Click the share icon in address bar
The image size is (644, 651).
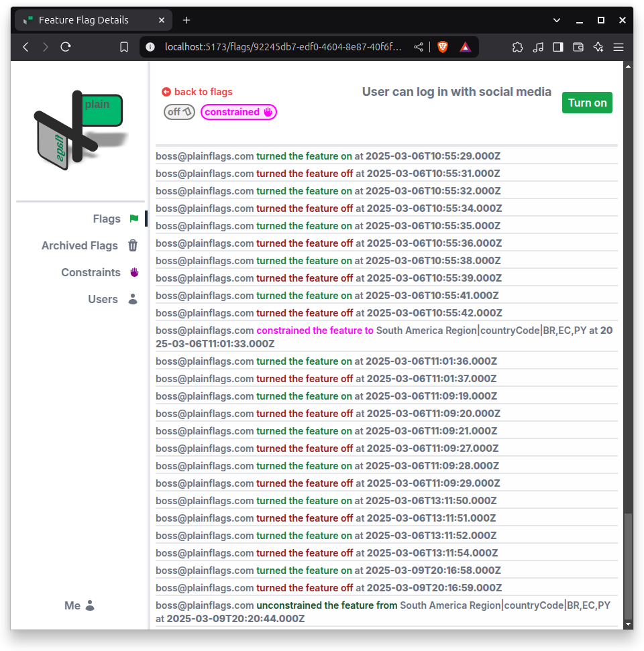(419, 47)
